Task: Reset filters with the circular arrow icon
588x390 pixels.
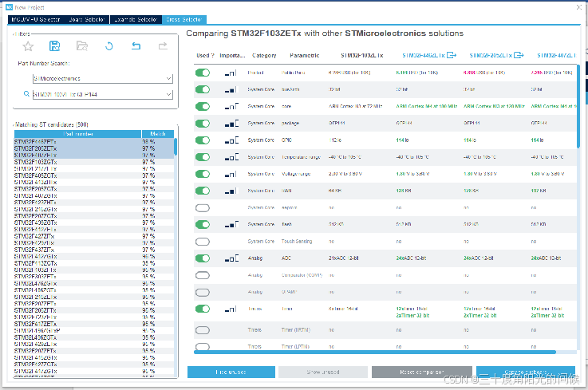Action: click(x=109, y=46)
